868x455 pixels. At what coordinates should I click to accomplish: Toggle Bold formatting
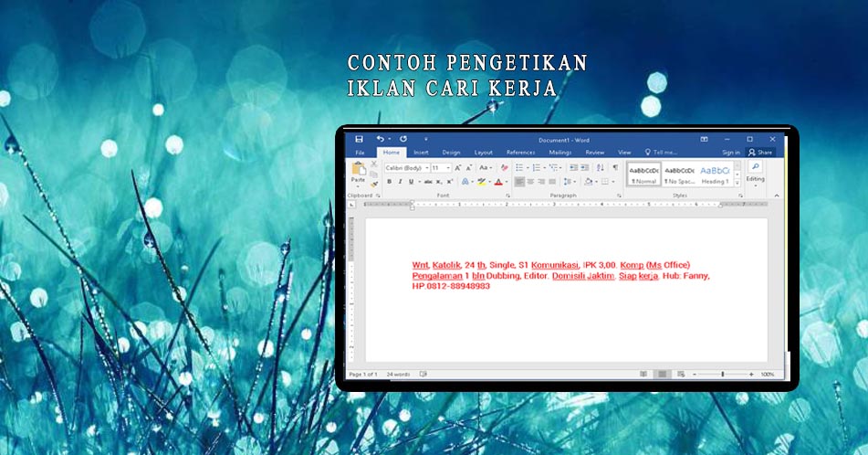click(x=389, y=182)
